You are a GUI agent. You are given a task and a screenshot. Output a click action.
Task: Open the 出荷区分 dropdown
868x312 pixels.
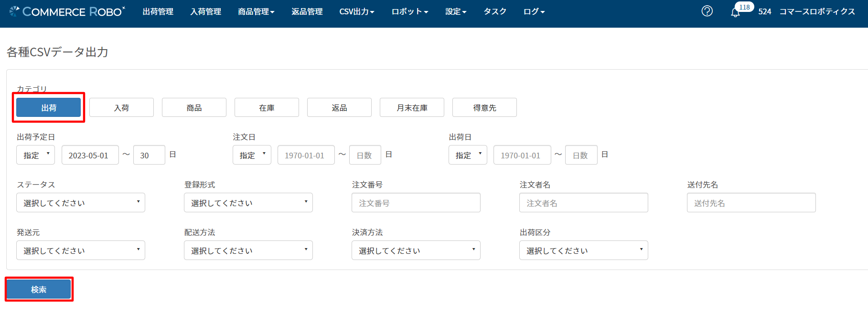(584, 250)
